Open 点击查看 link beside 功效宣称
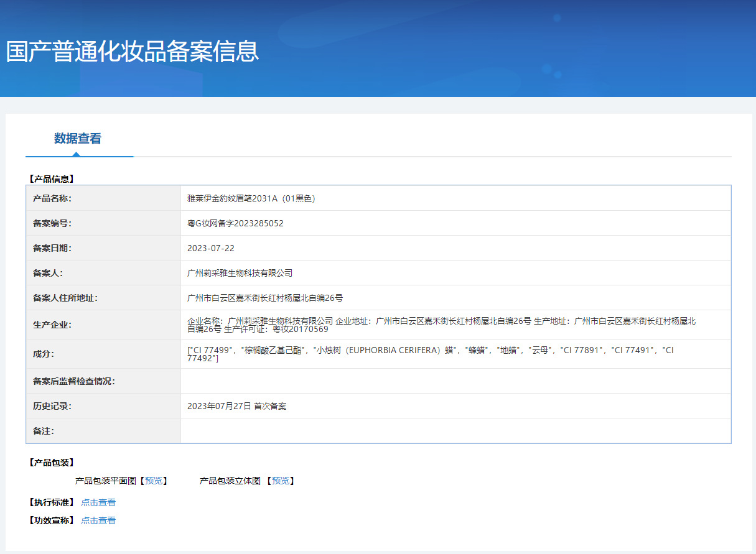Image resolution: width=756 pixels, height=554 pixels. point(98,520)
